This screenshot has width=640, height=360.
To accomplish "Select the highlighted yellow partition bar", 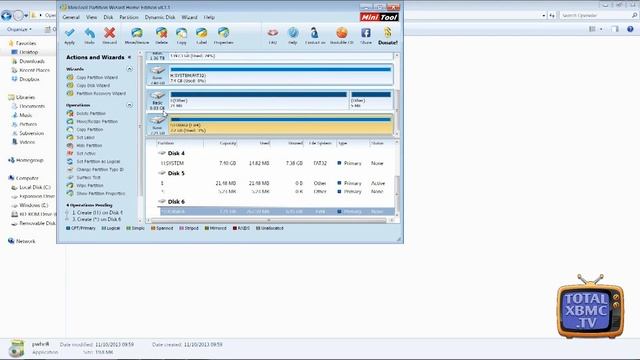I will click(281, 125).
